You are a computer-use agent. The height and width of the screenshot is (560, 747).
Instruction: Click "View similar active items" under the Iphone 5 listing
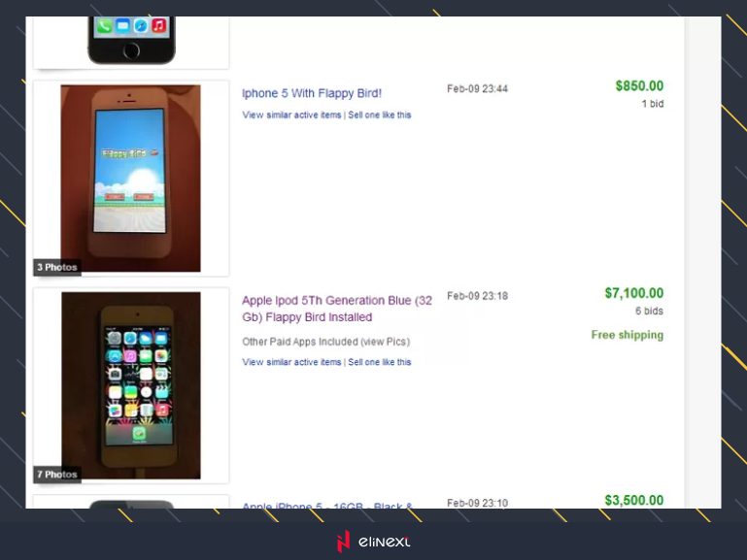[x=291, y=115]
